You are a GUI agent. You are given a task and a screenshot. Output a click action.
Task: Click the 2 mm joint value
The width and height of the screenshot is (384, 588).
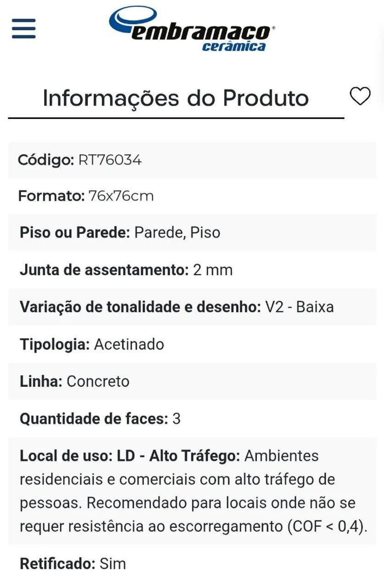click(213, 270)
